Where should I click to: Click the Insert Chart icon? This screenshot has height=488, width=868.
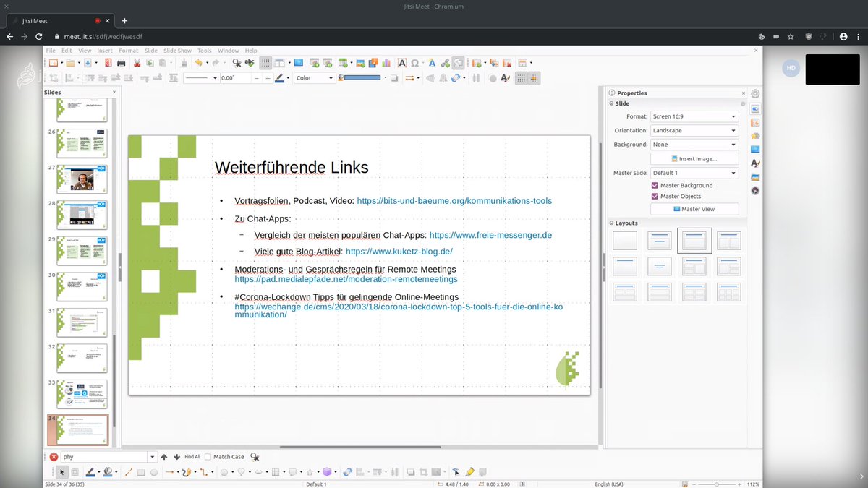[386, 63]
